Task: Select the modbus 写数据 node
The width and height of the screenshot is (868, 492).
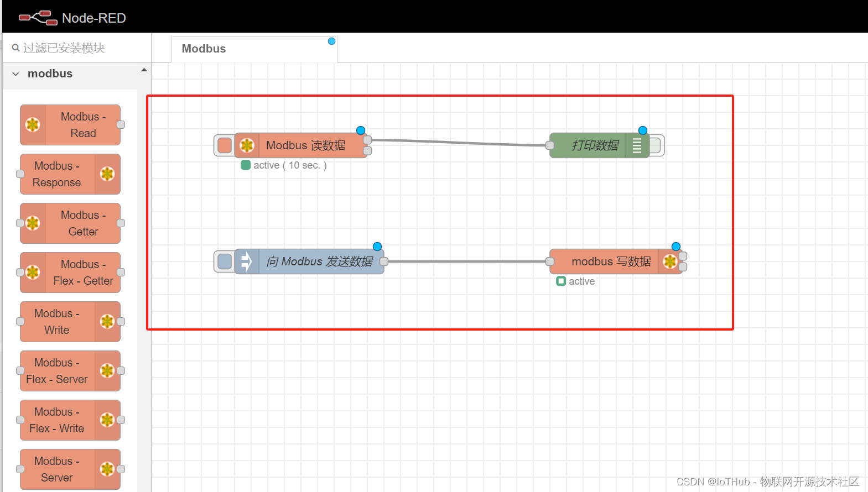Action: coord(616,261)
